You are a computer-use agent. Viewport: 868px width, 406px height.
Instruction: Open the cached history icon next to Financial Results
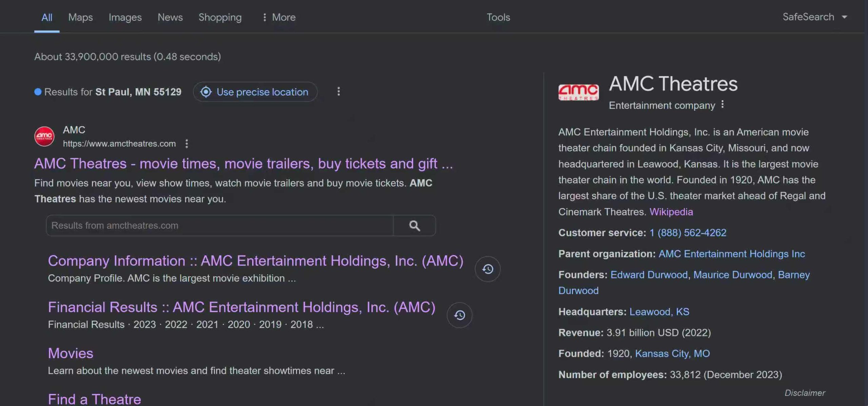(x=459, y=315)
